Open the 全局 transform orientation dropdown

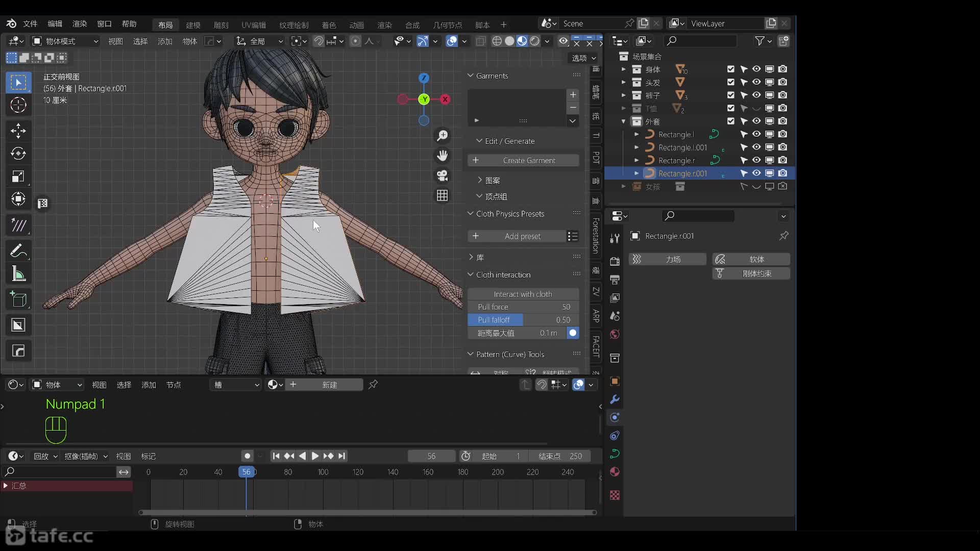coord(259,41)
